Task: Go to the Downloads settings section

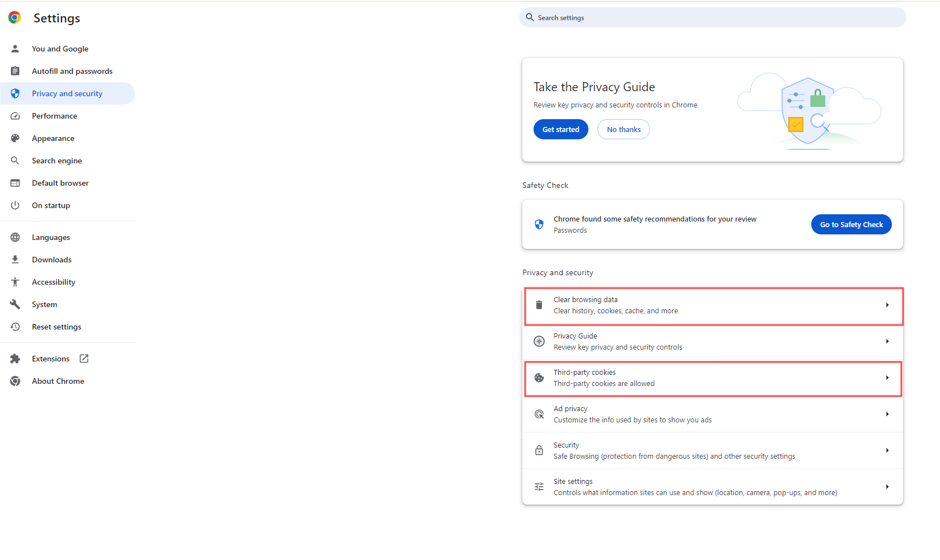Action: pos(52,260)
